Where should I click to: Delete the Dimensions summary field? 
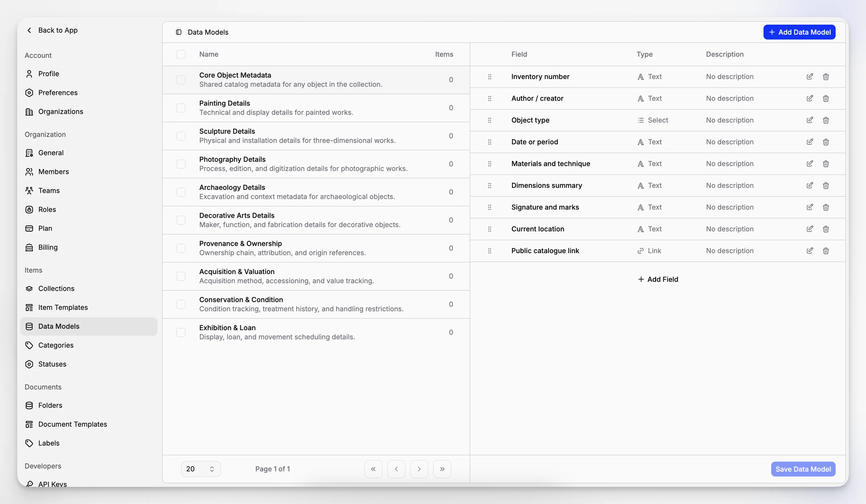tap(826, 186)
